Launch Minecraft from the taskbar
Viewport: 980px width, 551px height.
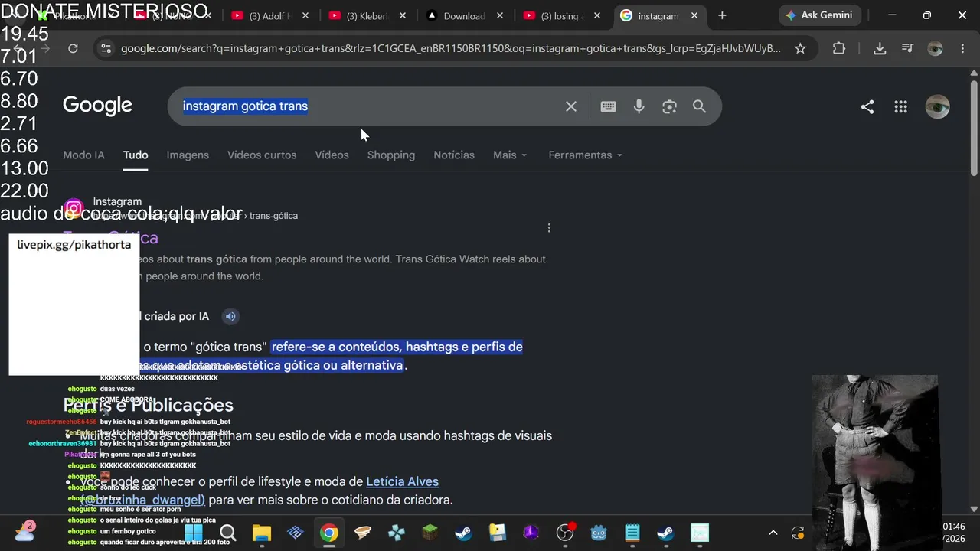point(430,533)
